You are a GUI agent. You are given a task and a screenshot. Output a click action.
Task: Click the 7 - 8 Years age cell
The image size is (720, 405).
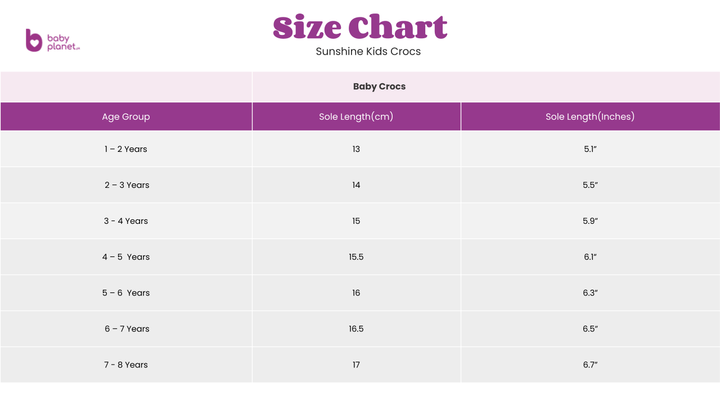pyautogui.click(x=126, y=365)
